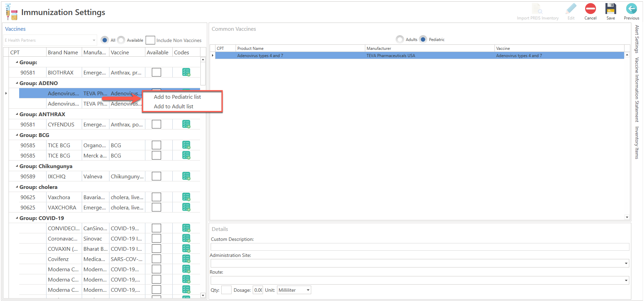Collapse Group: Chikungunya
This screenshot has height=302, width=644.
[x=17, y=166]
